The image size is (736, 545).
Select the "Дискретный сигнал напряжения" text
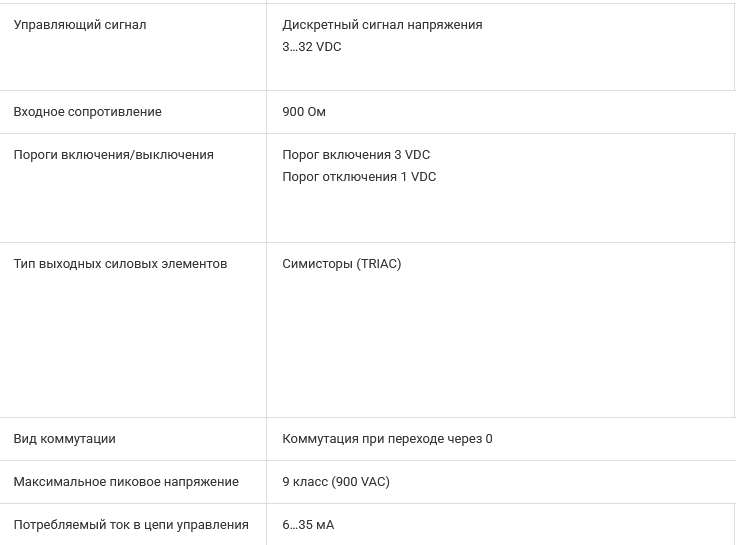point(382,25)
